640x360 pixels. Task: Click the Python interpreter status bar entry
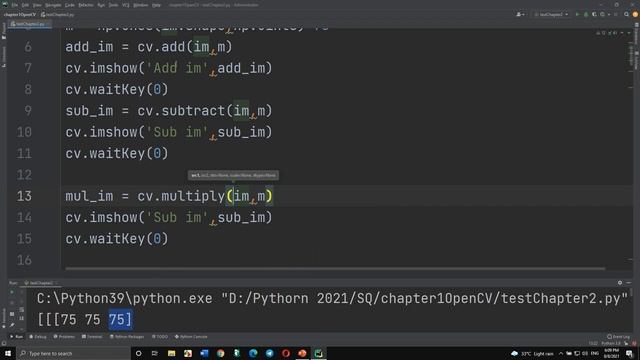611,344
